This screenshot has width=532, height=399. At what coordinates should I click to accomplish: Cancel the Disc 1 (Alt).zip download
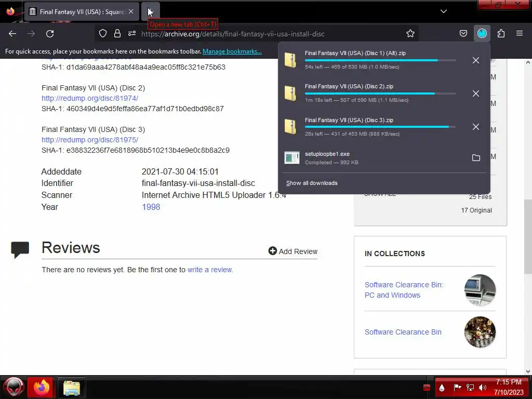(476, 60)
